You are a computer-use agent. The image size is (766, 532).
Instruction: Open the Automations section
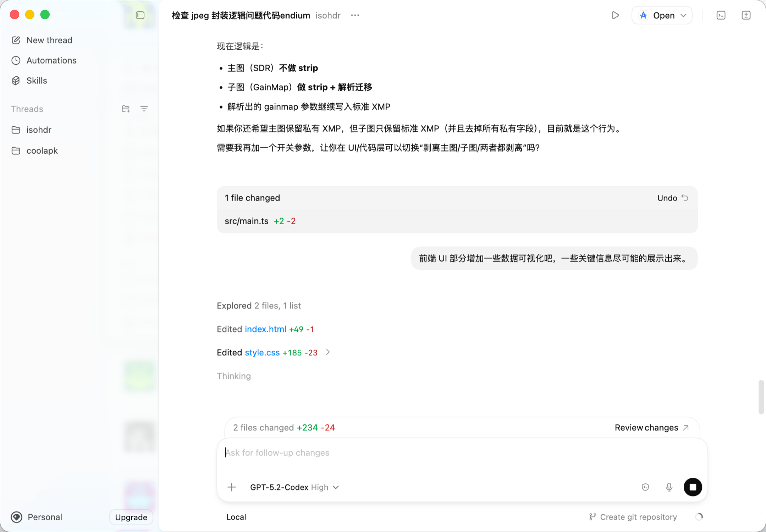[51, 60]
